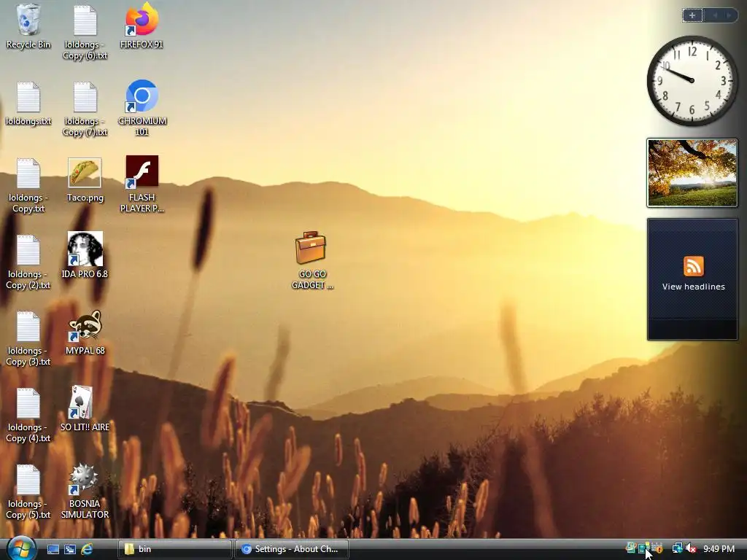Select loldongs - Copy (6).txt file
The image size is (747, 560).
click(x=85, y=32)
